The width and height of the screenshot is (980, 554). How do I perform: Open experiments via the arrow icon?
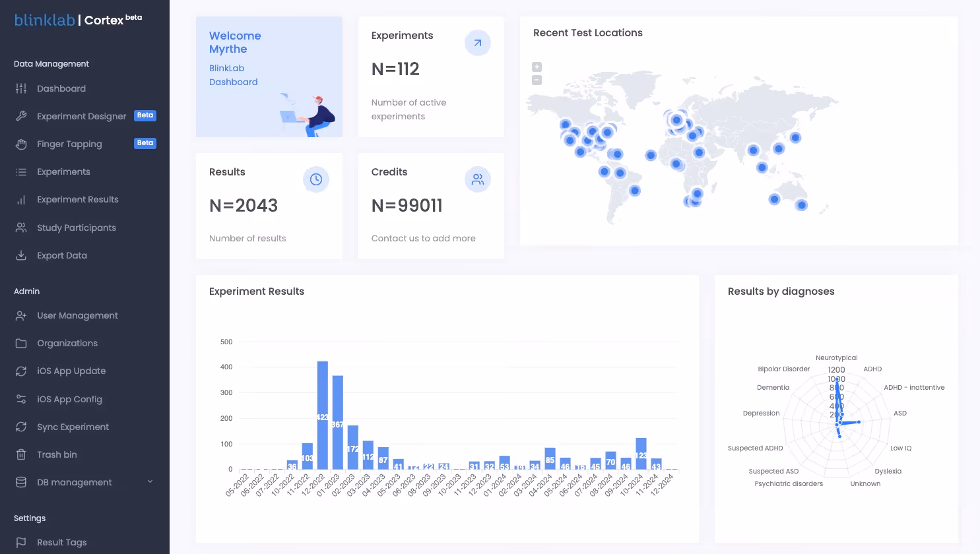[478, 43]
